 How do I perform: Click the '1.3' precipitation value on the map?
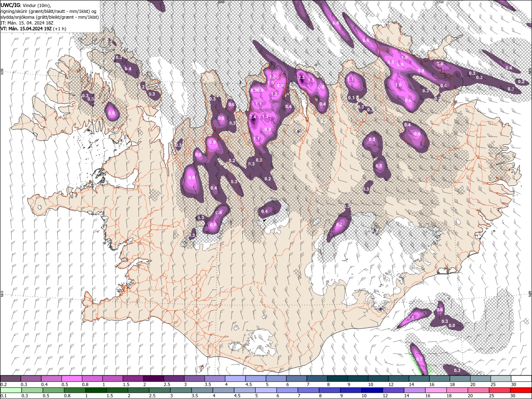(266, 117)
